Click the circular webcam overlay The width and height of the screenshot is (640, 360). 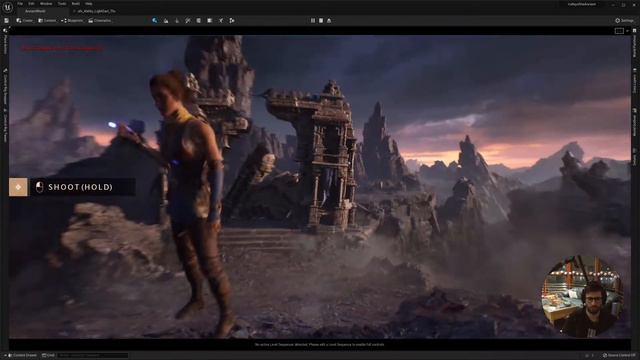pos(582,296)
